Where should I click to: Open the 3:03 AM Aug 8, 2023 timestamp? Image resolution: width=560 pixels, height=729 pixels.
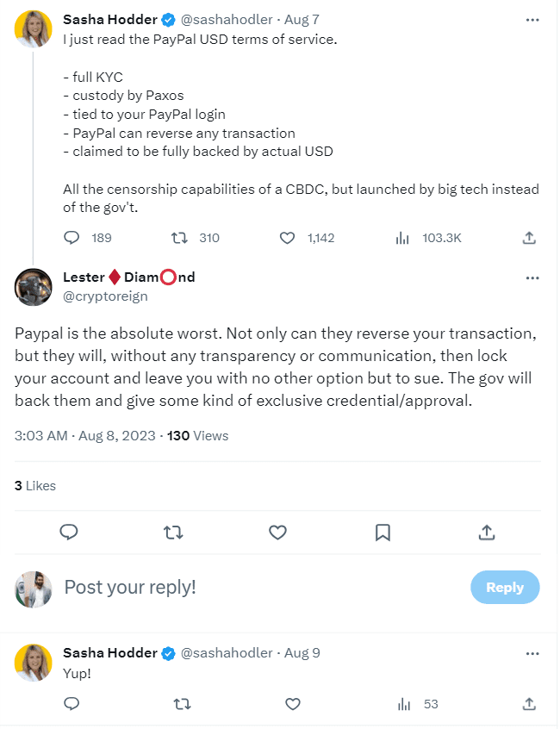85,435
